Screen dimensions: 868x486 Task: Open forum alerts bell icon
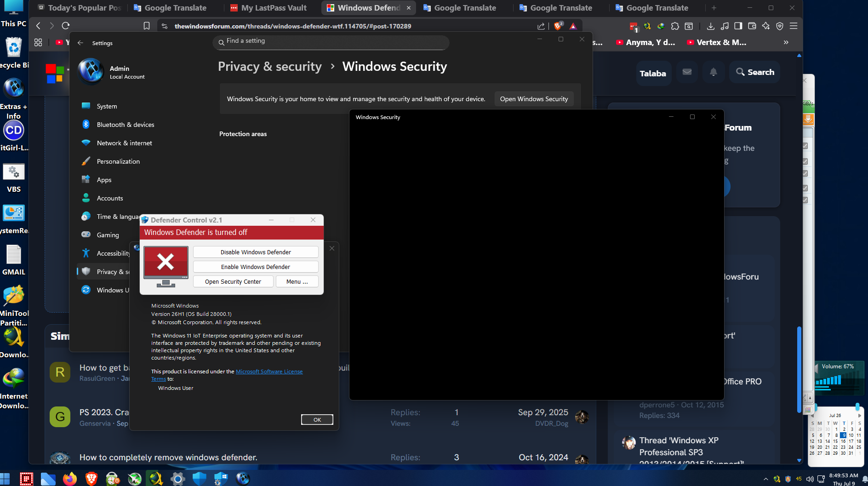713,72
